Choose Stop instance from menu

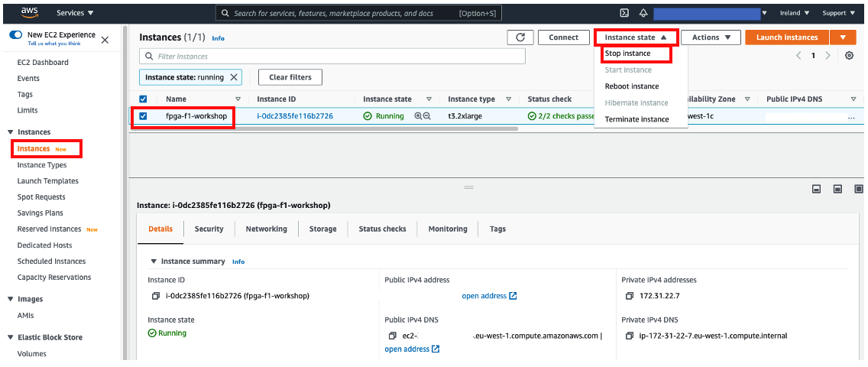pos(627,54)
